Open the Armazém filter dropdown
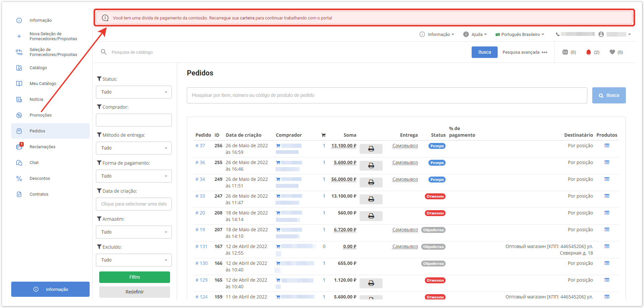Viewport: 644px width, 308px height. 133,232
